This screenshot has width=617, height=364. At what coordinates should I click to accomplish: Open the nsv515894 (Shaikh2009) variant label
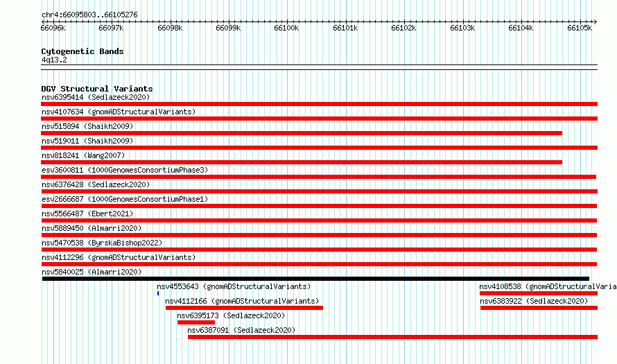click(87, 126)
